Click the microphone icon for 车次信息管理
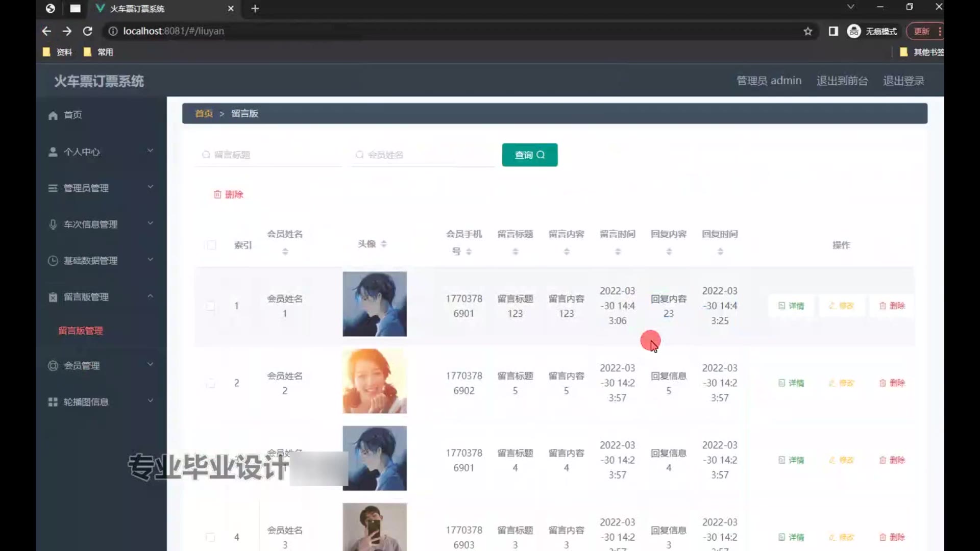Image resolution: width=980 pixels, height=551 pixels. tap(53, 224)
